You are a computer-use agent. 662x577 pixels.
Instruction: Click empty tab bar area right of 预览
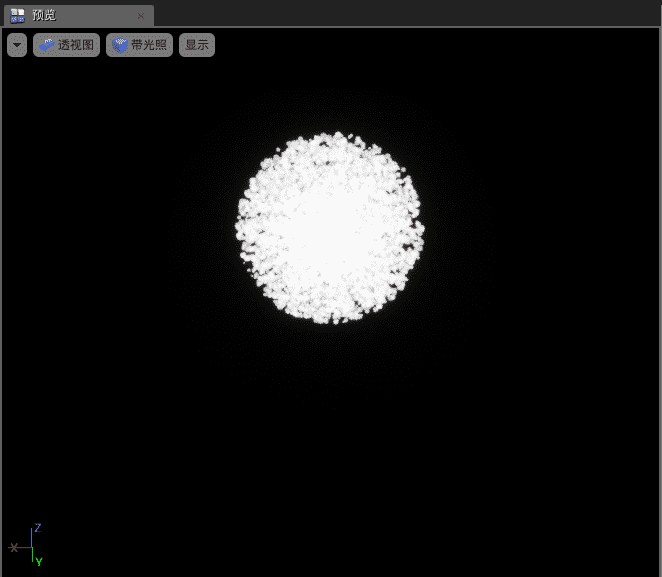click(x=400, y=14)
